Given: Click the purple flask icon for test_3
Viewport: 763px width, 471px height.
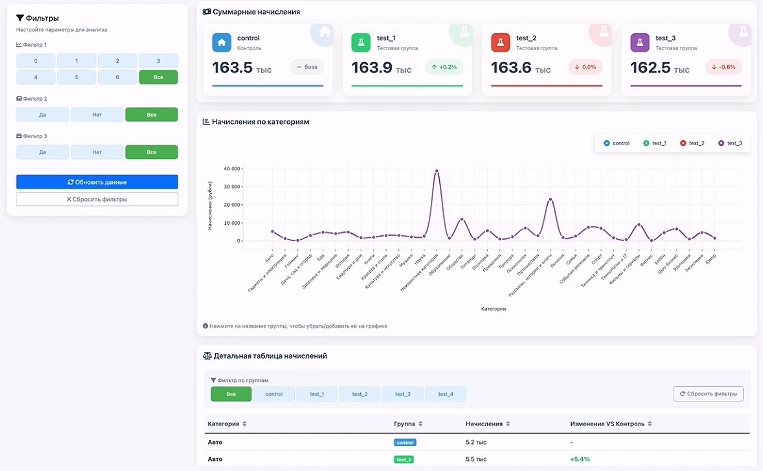Looking at the screenshot, I should 639,42.
